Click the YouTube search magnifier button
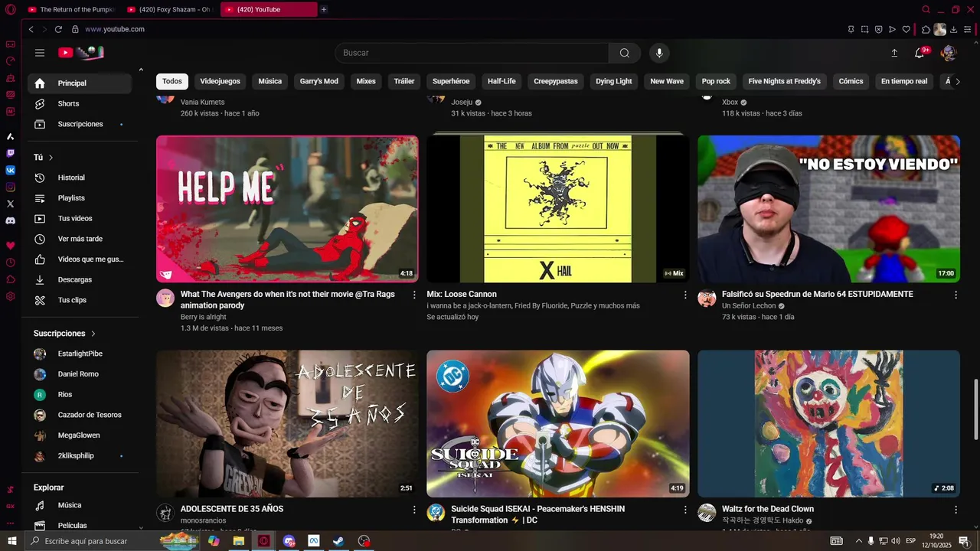This screenshot has width=980, height=551. (x=625, y=53)
